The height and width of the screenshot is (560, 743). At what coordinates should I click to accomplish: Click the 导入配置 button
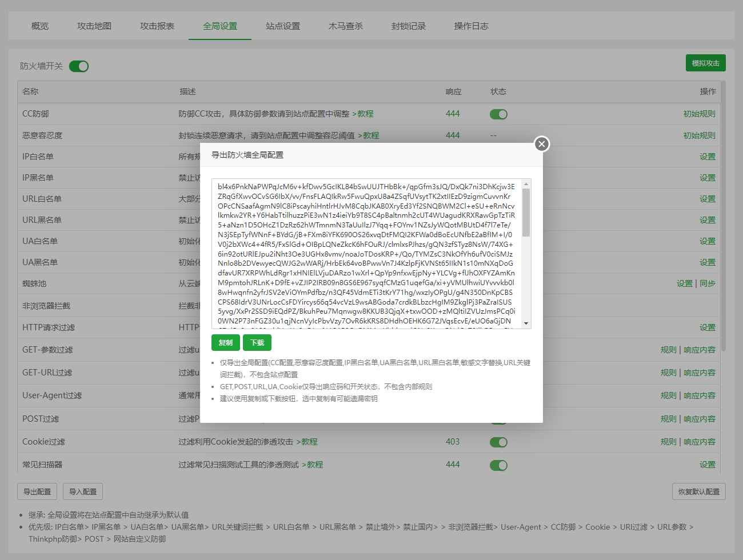click(x=83, y=491)
